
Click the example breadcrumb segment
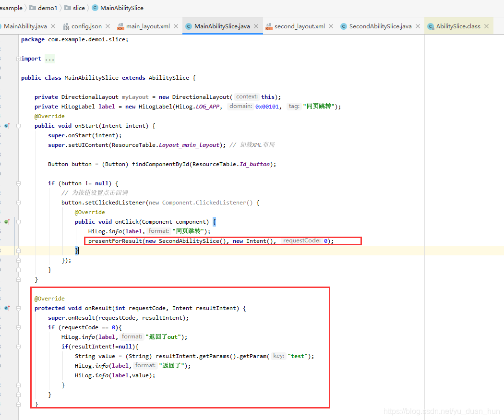(11, 8)
